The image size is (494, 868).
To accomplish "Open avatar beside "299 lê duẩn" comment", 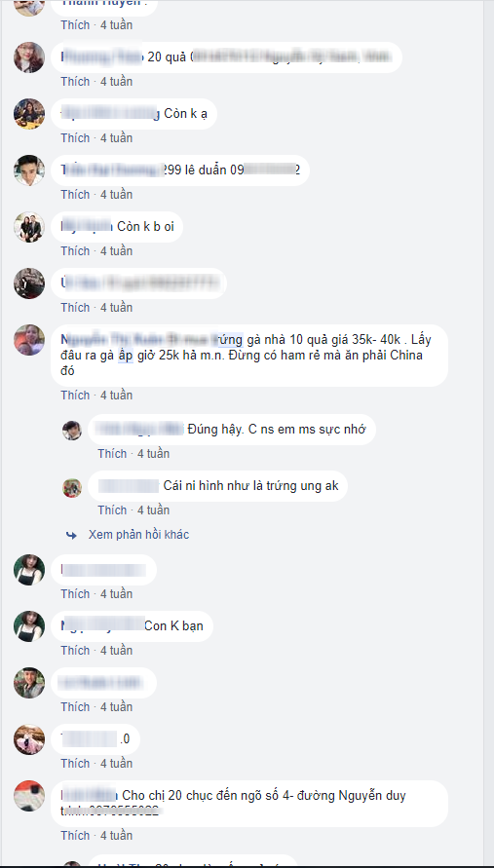I will (29, 170).
